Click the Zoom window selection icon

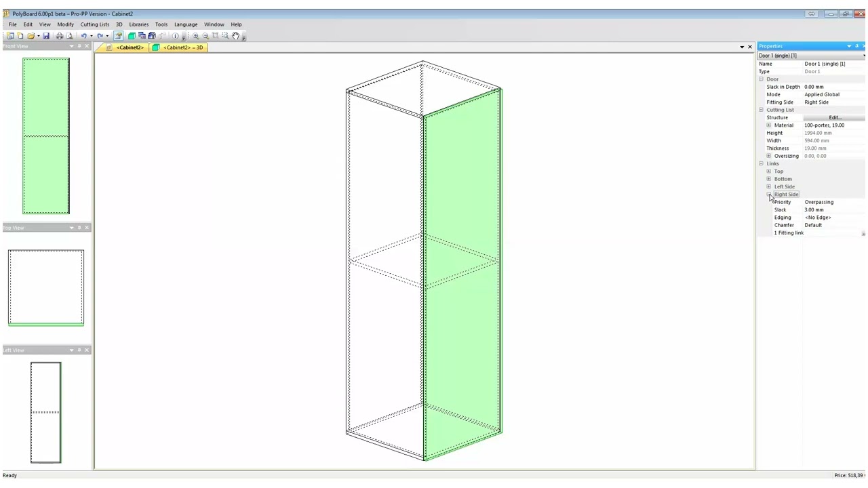pos(225,36)
